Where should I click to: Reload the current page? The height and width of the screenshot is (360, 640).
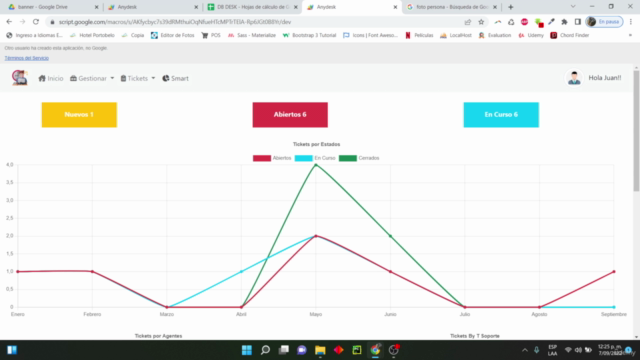click(x=36, y=22)
